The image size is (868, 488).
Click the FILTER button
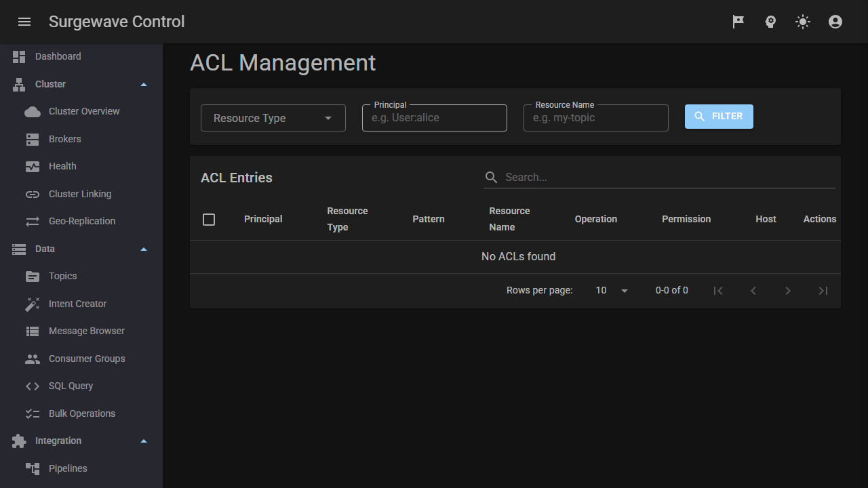(x=719, y=117)
